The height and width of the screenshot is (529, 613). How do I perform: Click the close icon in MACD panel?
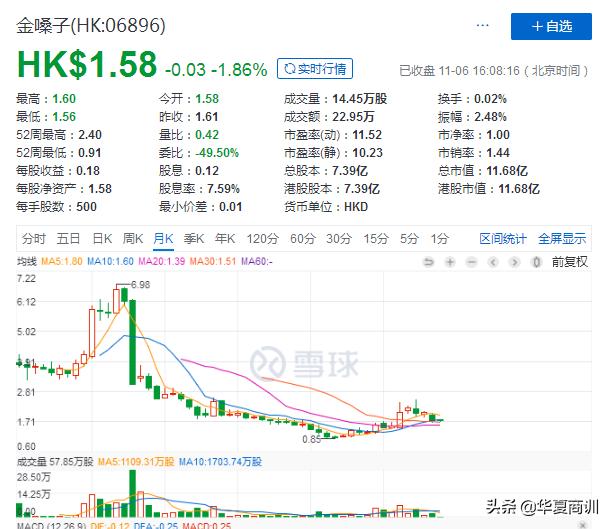tap(583, 525)
